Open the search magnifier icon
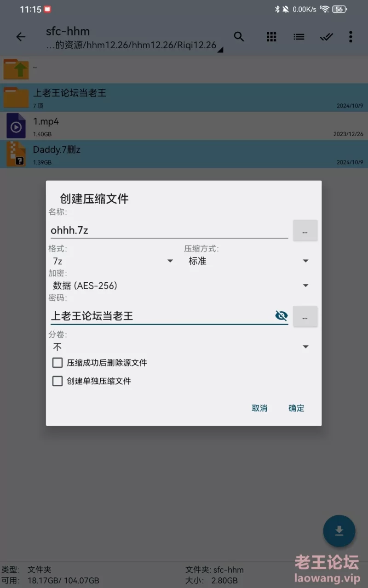 [x=239, y=37]
